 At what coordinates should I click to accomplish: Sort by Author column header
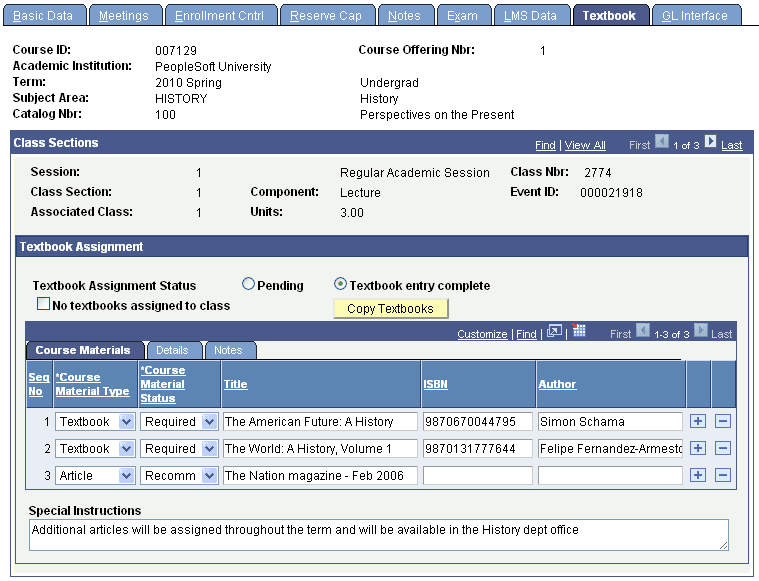(x=557, y=384)
